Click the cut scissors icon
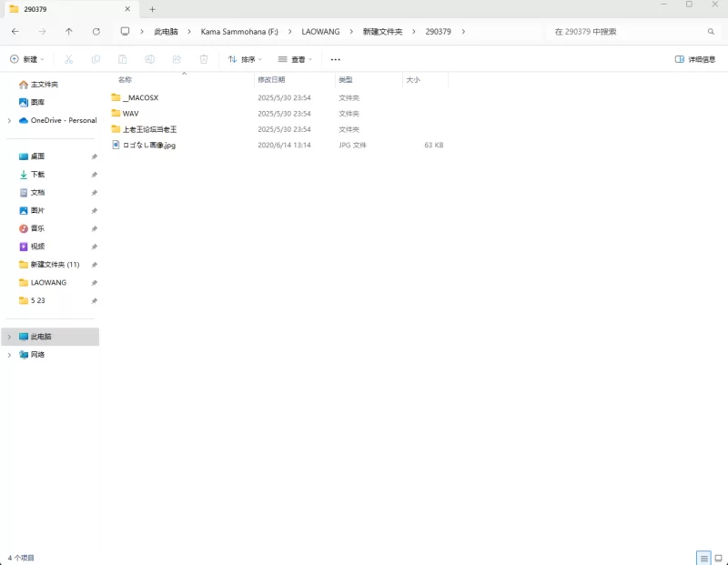728x565 pixels. click(x=69, y=59)
